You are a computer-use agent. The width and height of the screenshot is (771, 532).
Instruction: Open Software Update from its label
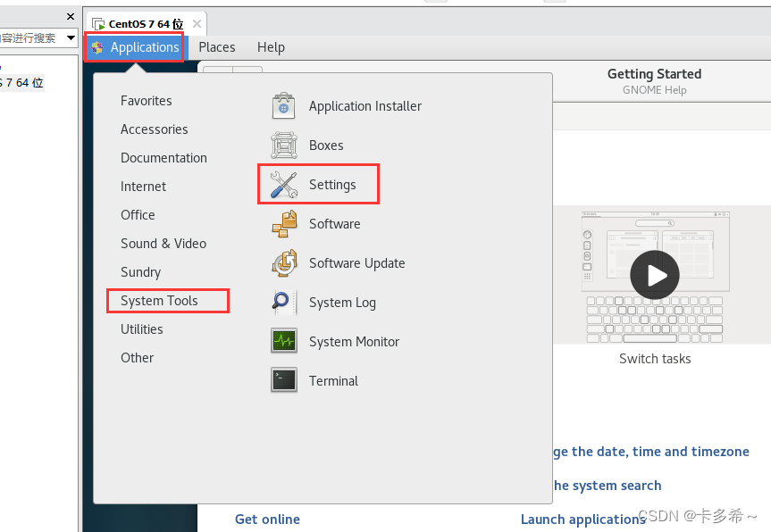pos(357,263)
